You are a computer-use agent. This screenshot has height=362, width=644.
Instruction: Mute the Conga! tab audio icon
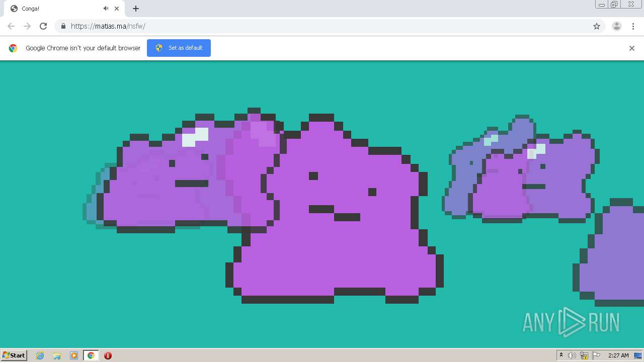tap(106, 9)
